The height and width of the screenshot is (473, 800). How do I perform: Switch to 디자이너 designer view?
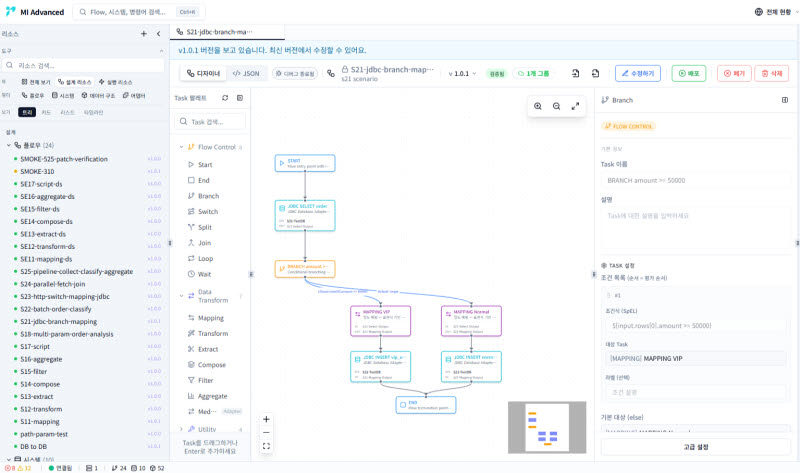(203, 73)
